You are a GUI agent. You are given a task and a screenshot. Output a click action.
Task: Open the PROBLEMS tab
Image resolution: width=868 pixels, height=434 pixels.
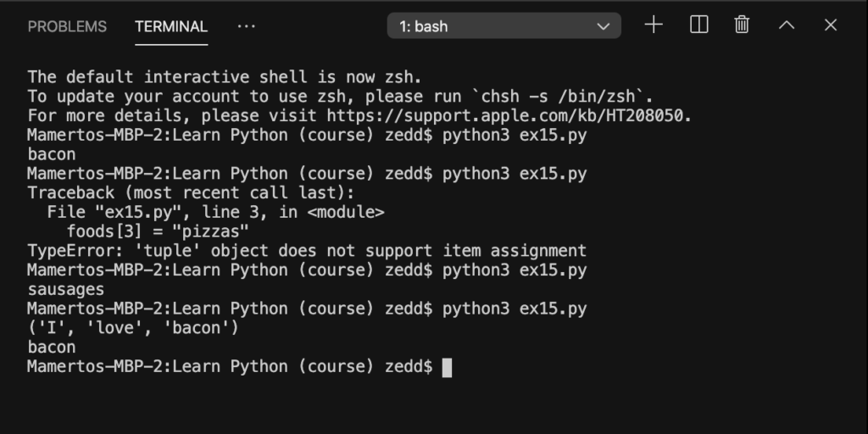click(x=67, y=26)
